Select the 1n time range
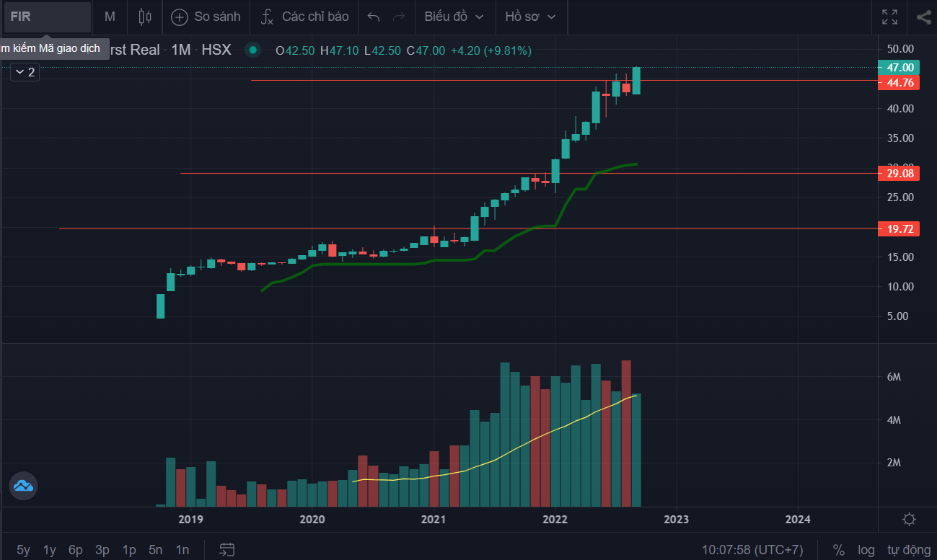The height and width of the screenshot is (560, 937). click(182, 550)
